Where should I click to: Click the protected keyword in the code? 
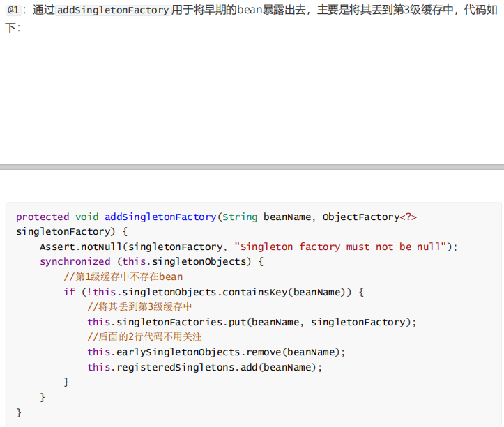(43, 217)
